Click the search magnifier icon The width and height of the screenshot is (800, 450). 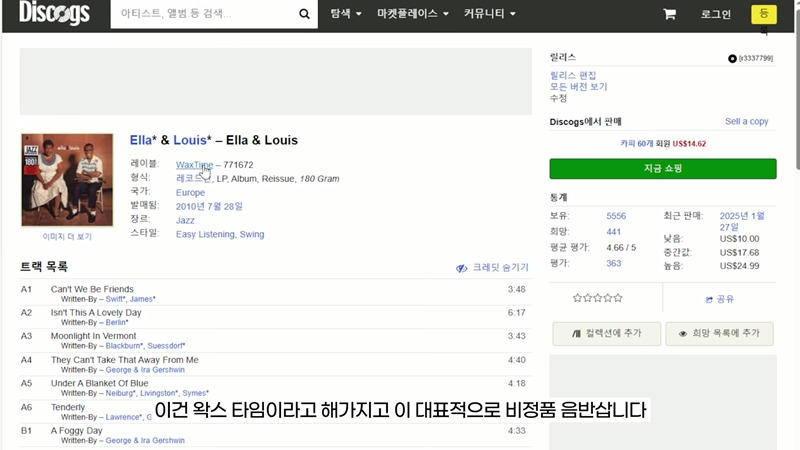pyautogui.click(x=304, y=14)
